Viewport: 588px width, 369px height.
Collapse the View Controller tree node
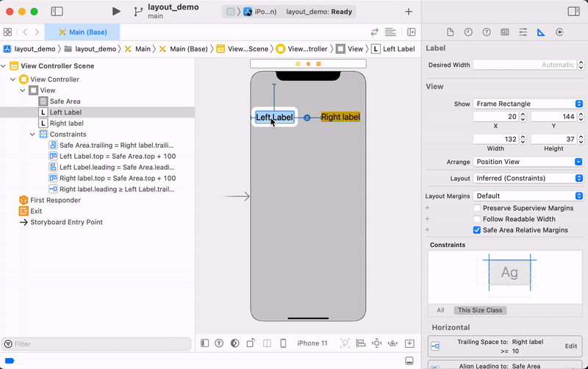point(12,79)
